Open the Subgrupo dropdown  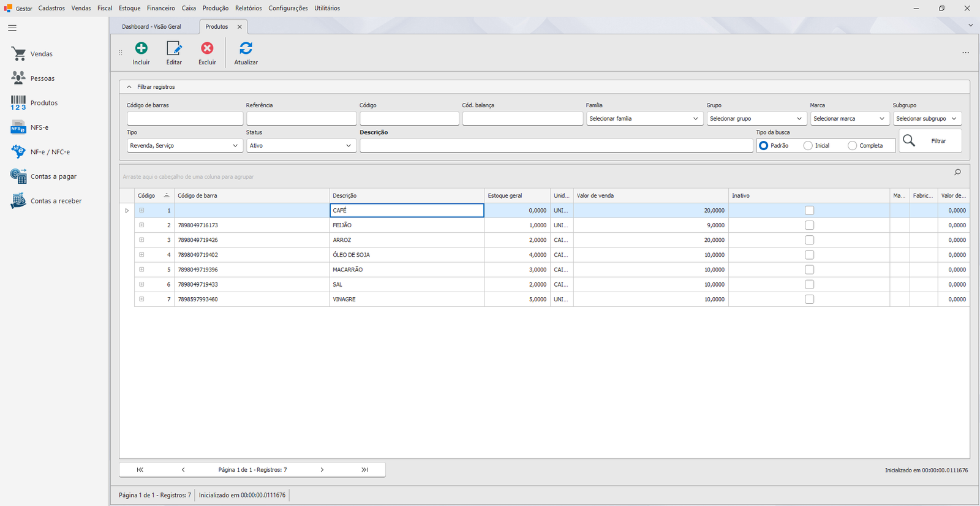(927, 119)
